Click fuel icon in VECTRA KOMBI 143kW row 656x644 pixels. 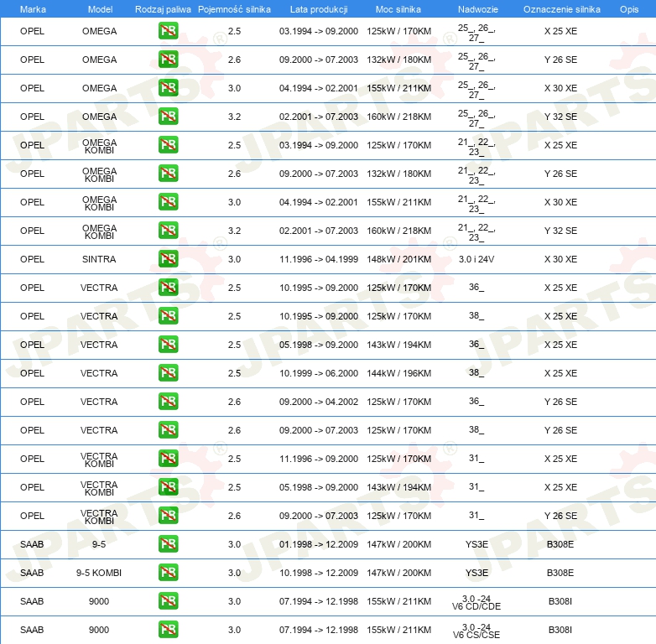click(x=168, y=486)
